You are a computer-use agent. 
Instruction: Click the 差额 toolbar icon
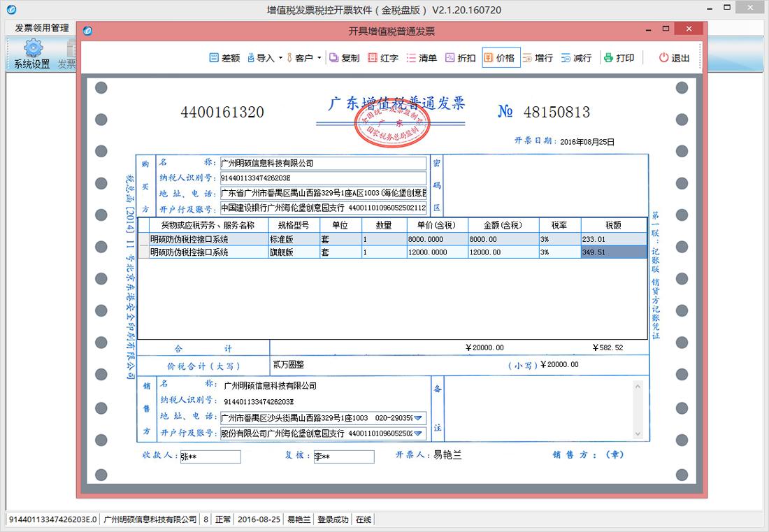(214, 58)
